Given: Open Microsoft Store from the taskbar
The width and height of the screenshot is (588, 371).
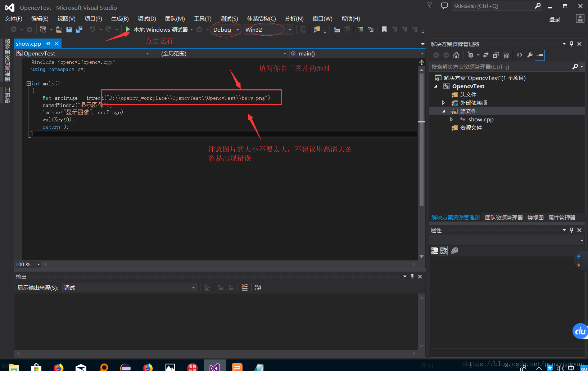Looking at the screenshot, I should click(x=36, y=367).
